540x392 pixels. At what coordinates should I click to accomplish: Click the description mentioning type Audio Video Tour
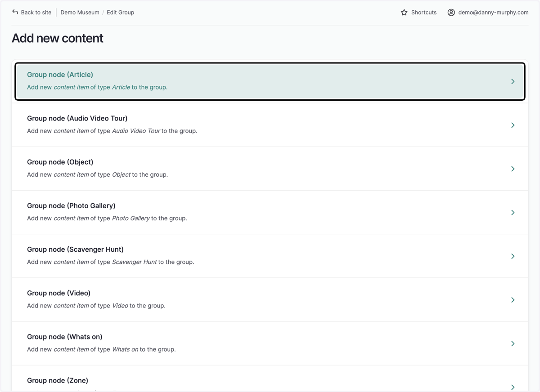click(112, 131)
